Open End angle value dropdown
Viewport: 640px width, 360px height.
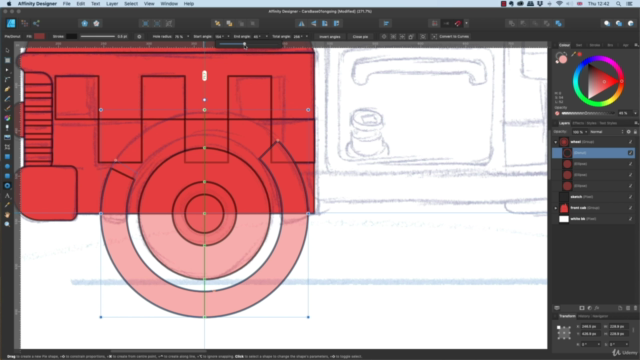click(x=267, y=36)
